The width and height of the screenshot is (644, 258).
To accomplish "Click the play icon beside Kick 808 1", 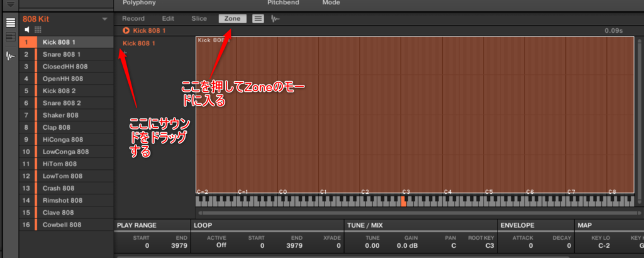I will coord(126,30).
